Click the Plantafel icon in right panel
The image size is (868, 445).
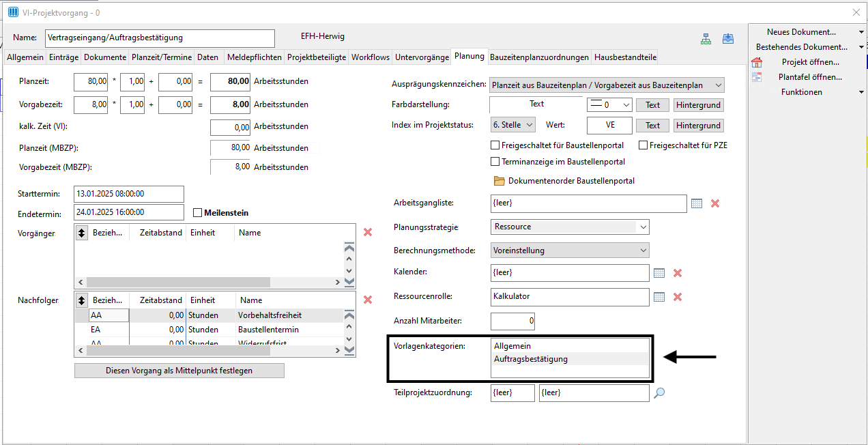757,77
